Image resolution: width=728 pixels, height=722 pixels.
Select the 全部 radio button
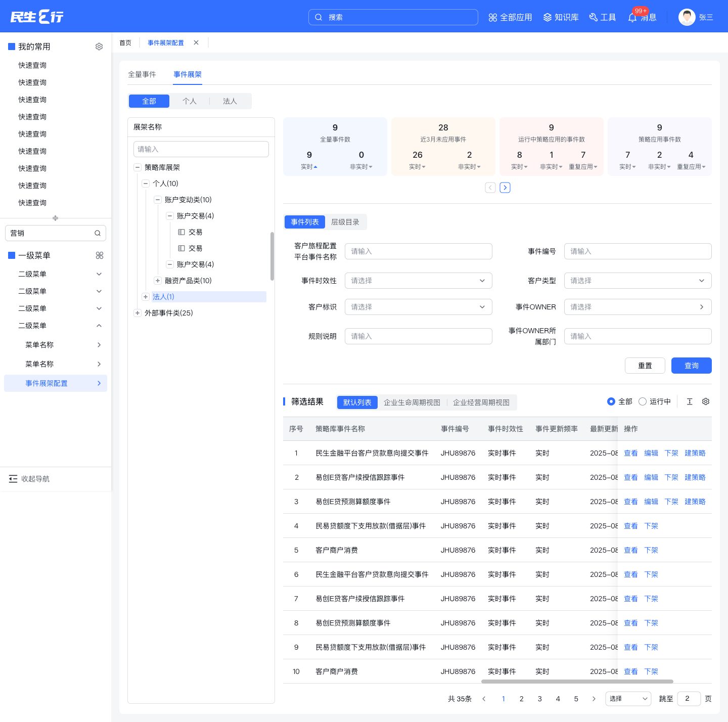click(611, 401)
